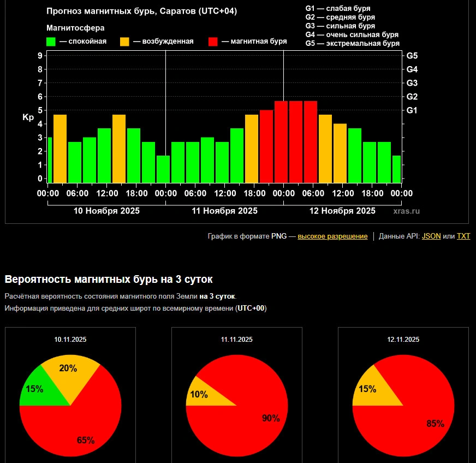Select yellow 10% slice in 11.11.2025 pie
This screenshot has width=476, height=463.
click(x=199, y=395)
